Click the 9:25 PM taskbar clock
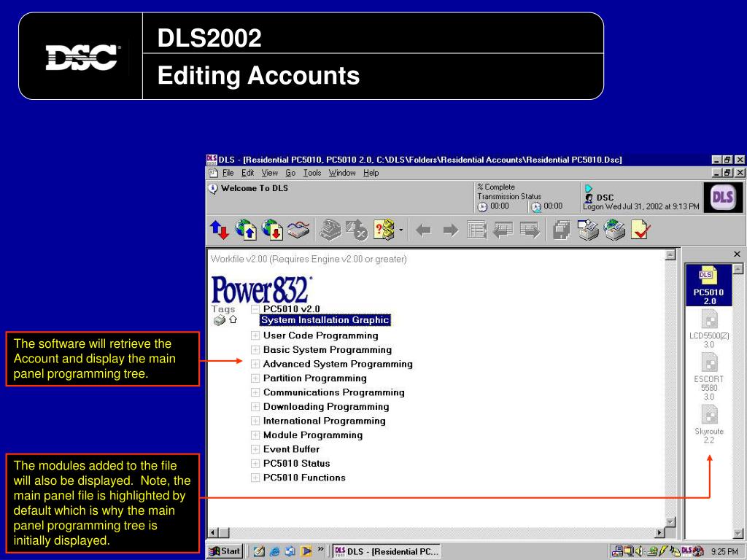The width and height of the screenshot is (747, 560). click(x=724, y=552)
